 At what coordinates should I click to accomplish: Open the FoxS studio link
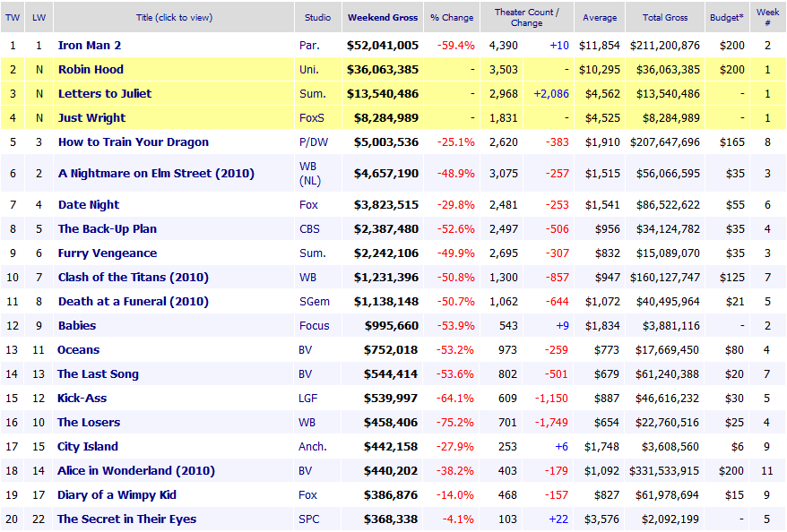tap(312, 118)
